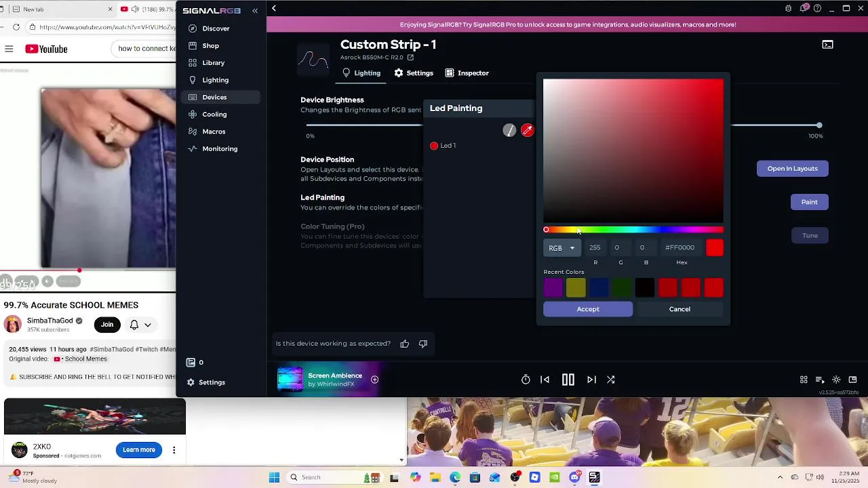Open the effect playlist queue icon
Image resolution: width=868 pixels, height=488 pixels.
click(x=820, y=380)
